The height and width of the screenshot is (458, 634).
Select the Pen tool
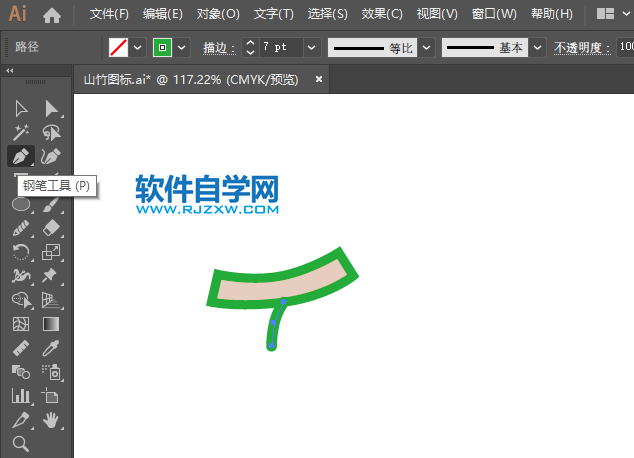[20, 156]
